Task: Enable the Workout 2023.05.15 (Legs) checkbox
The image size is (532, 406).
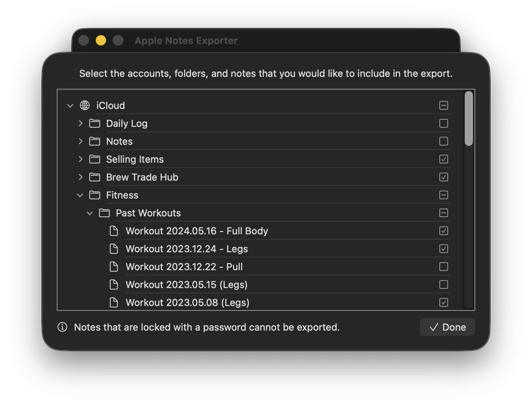Action: tap(443, 285)
